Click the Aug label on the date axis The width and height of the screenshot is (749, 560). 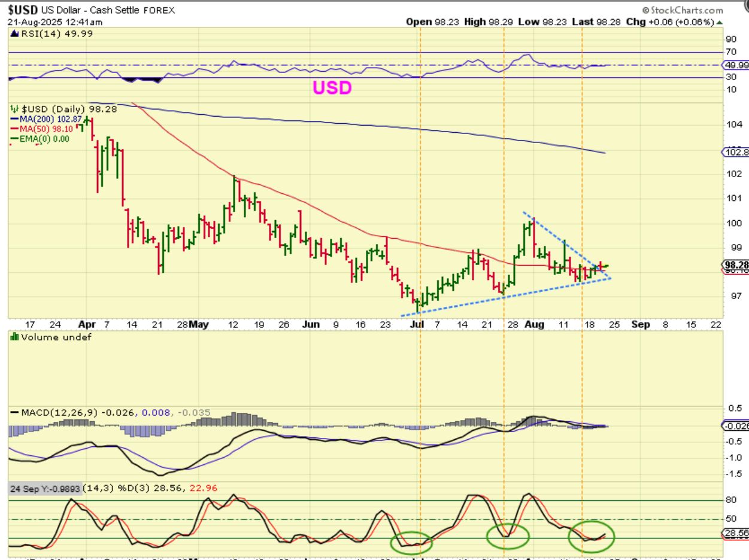click(x=534, y=324)
